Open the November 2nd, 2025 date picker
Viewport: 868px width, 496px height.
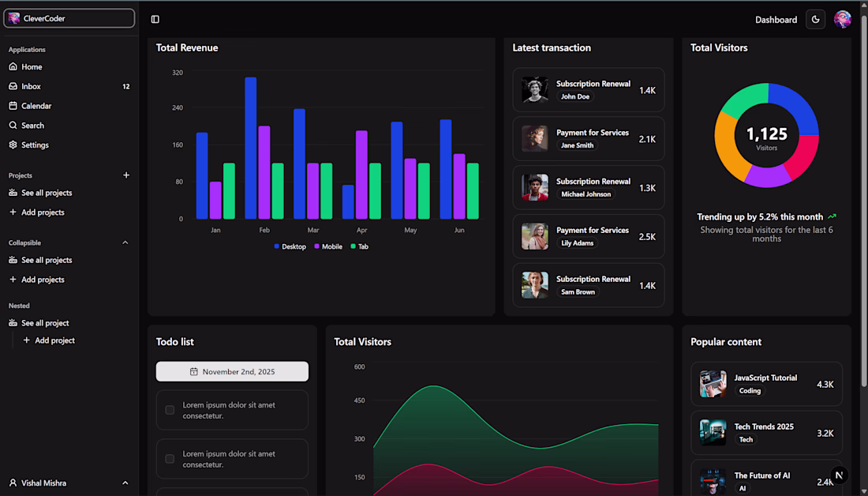(x=232, y=372)
